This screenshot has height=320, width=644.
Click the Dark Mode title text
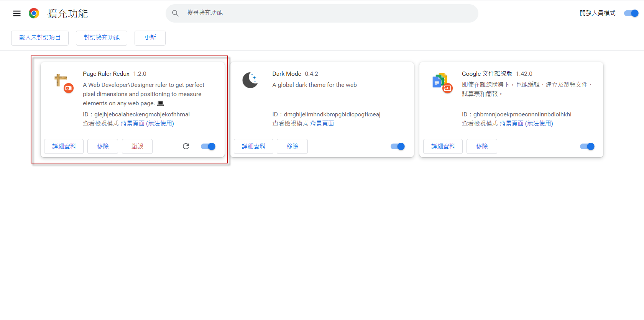(x=287, y=74)
